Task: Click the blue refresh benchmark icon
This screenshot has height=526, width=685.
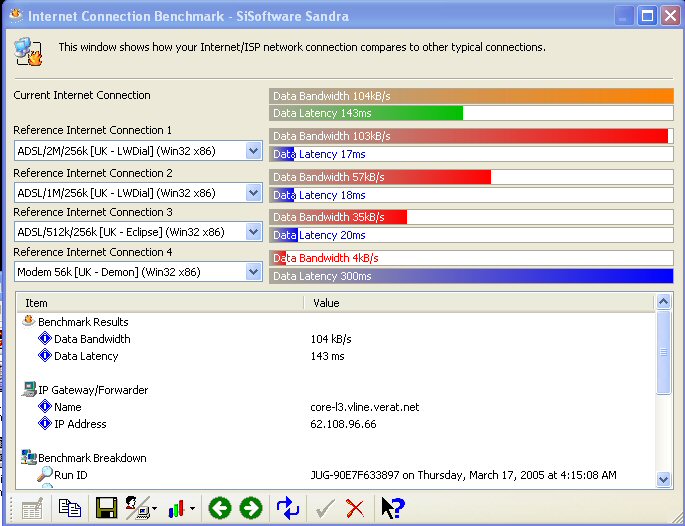Action: click(288, 509)
